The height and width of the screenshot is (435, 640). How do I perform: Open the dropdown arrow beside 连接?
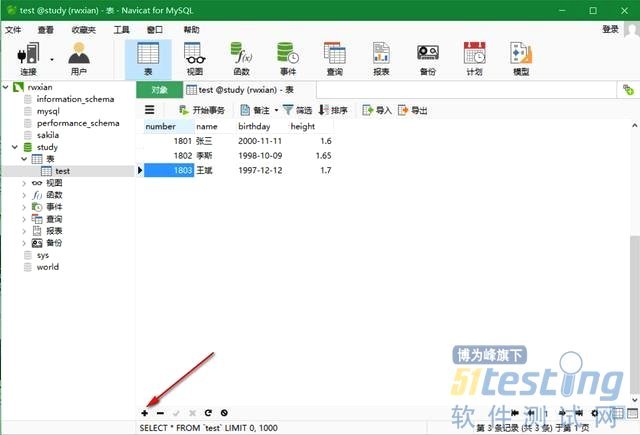(52, 60)
